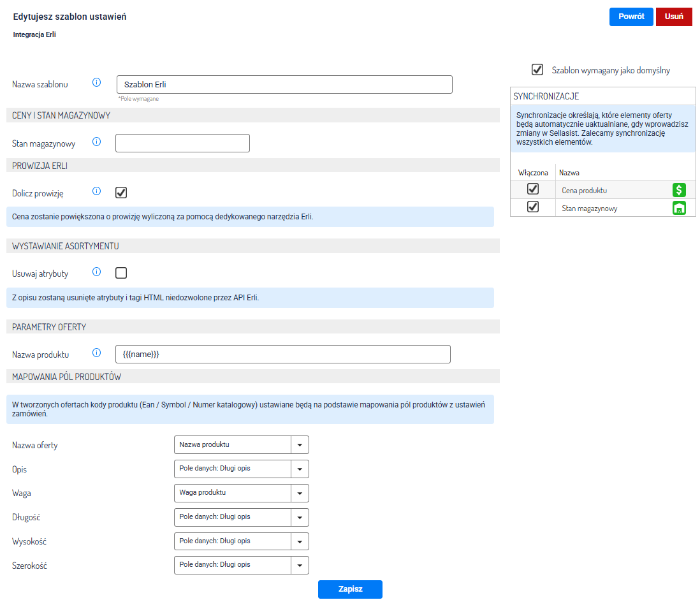Expand the Opis field mapping dropdown
This screenshot has height=607, width=700.
(x=241, y=469)
